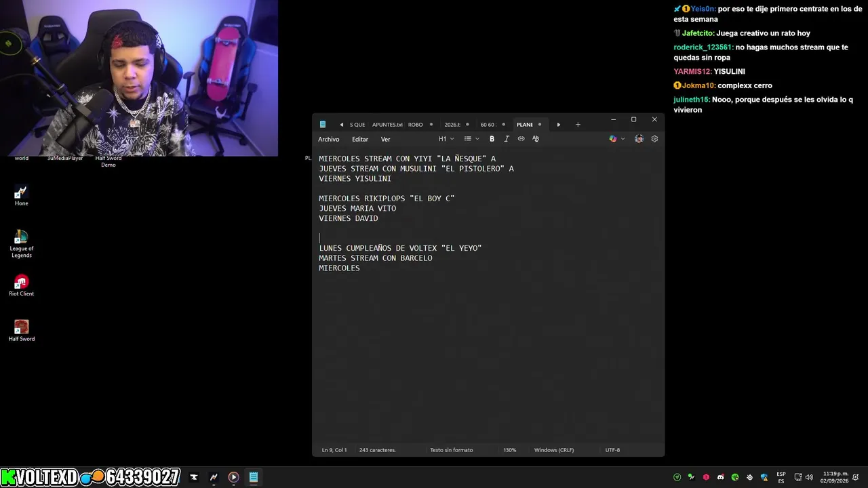
Task: Clear formatting with the Notepad toolbar icon
Action: [536, 139]
